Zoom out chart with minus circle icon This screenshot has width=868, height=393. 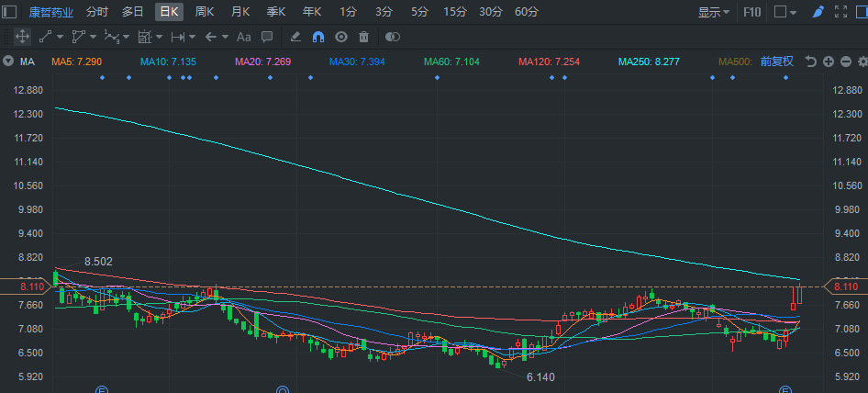click(x=846, y=62)
